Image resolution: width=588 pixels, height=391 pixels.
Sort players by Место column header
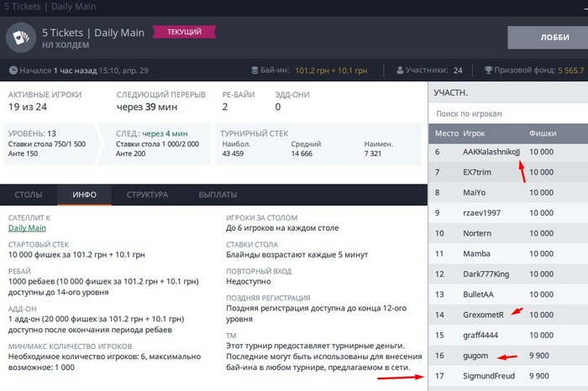coord(447,133)
